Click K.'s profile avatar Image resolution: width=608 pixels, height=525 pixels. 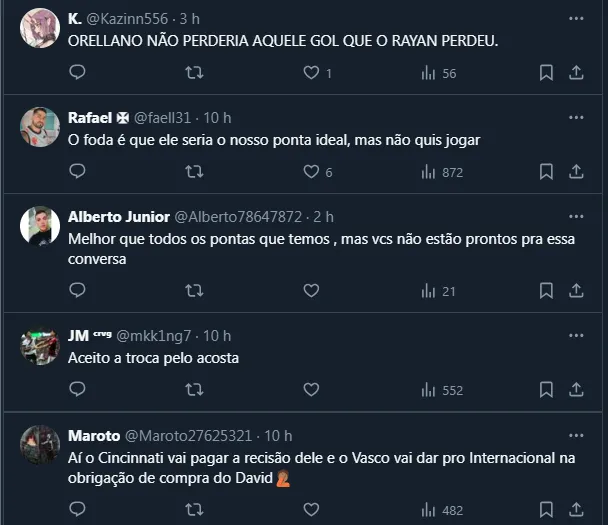point(40,28)
